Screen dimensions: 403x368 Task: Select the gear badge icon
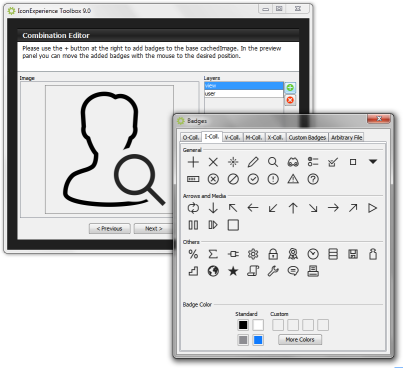click(253, 254)
